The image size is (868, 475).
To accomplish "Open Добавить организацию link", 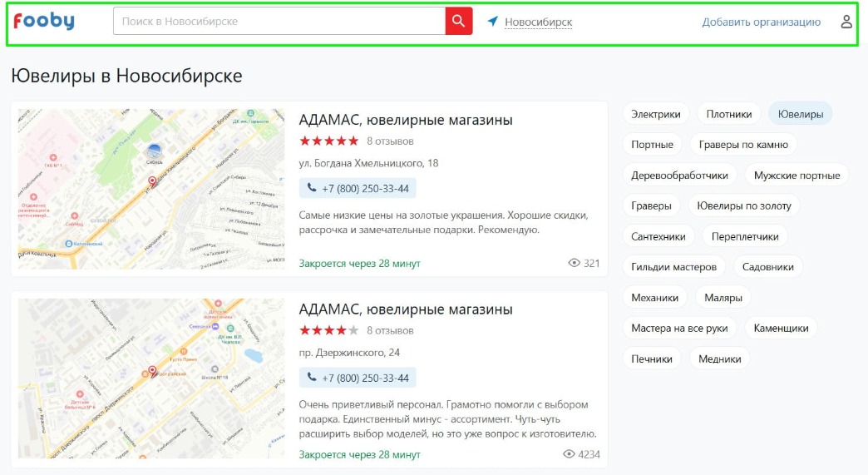I will coord(761,22).
